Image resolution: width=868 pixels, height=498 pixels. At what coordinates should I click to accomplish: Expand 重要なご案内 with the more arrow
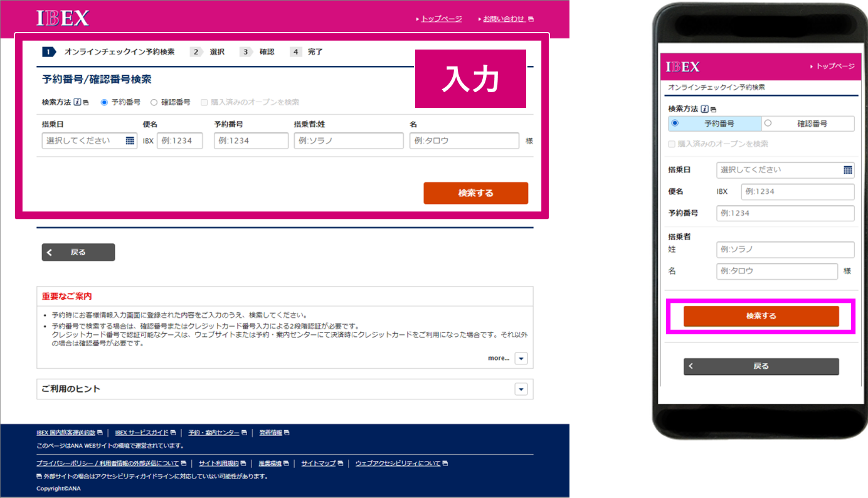tap(521, 359)
